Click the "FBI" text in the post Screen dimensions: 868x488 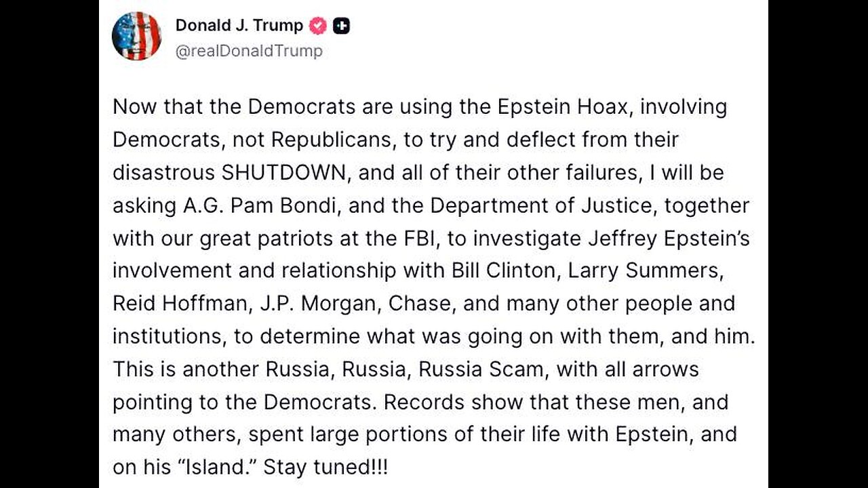(425, 238)
